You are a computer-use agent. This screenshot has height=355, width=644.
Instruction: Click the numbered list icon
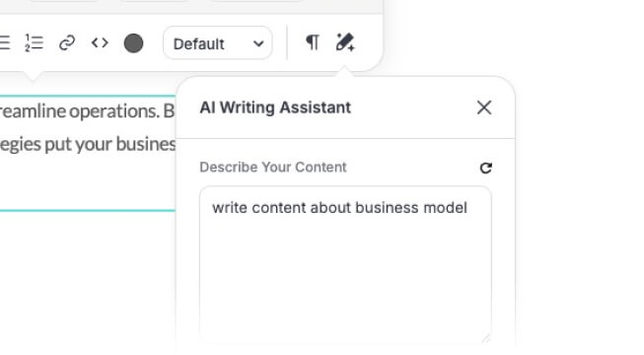(34, 43)
